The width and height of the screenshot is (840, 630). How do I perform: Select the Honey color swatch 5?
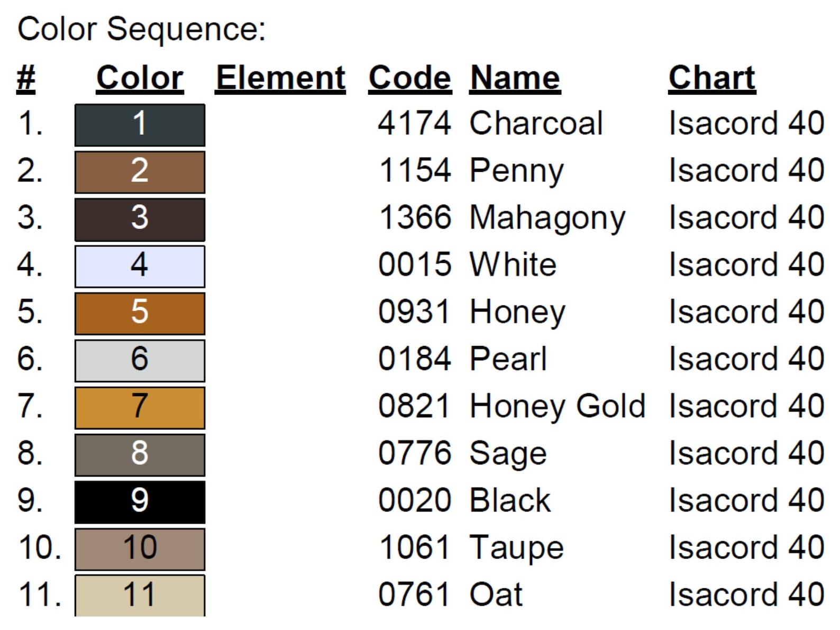click(140, 313)
